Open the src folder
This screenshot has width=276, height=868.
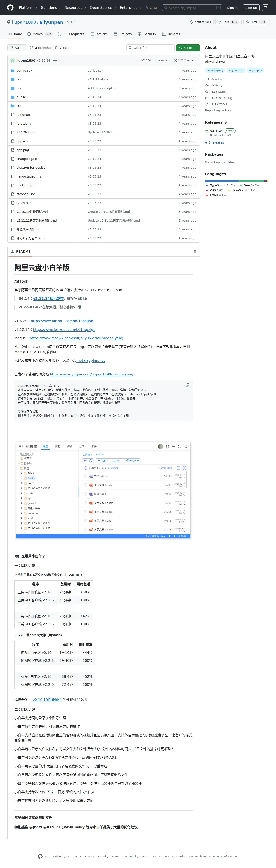18,106
